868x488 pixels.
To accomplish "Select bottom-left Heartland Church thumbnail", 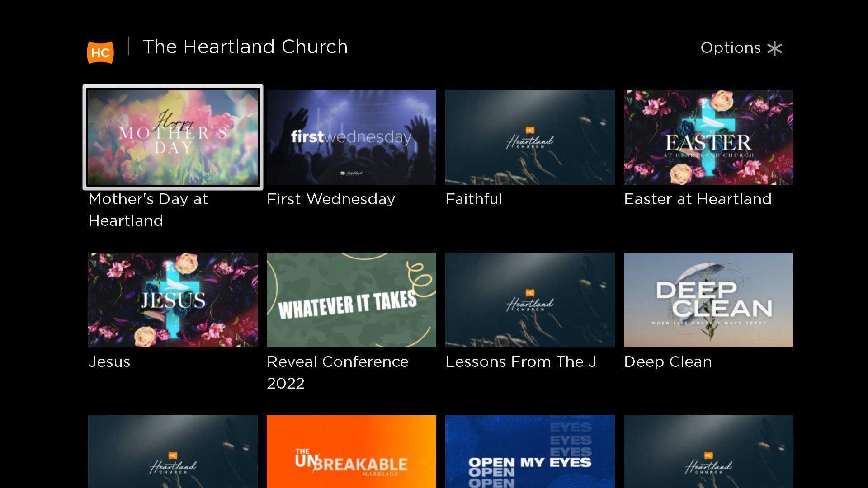I will coord(173,451).
